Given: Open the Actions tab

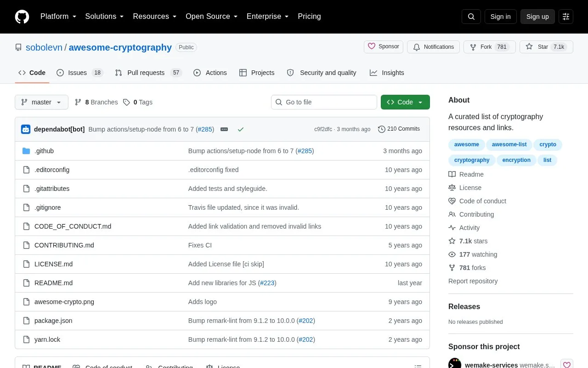Looking at the screenshot, I should [x=210, y=73].
